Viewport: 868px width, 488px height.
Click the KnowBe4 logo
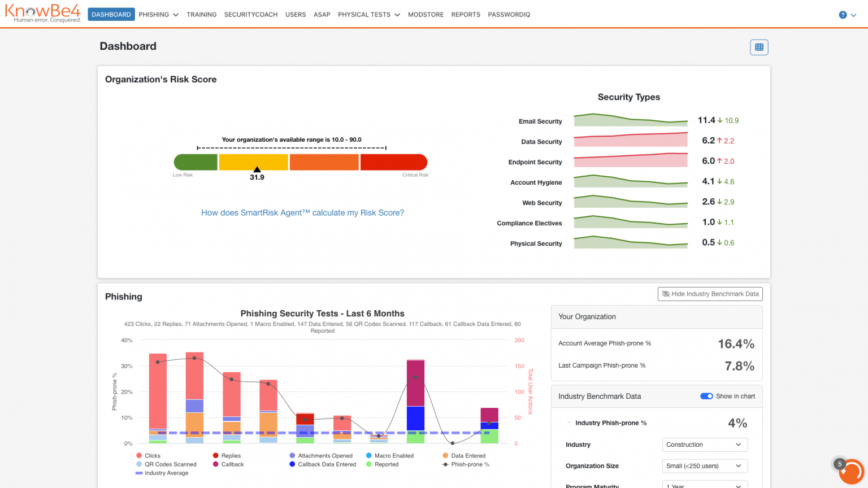[43, 14]
